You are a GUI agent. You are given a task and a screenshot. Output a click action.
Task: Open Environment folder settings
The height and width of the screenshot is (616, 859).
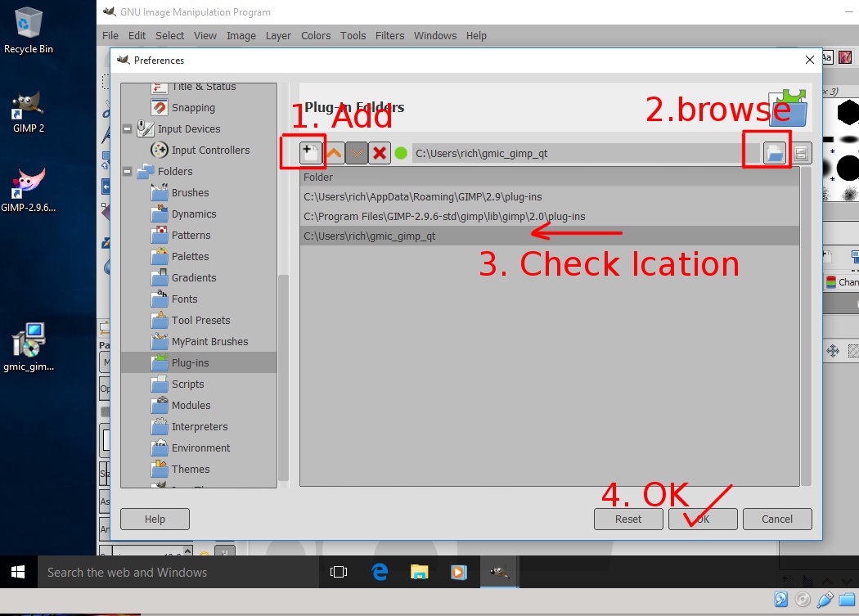click(200, 448)
